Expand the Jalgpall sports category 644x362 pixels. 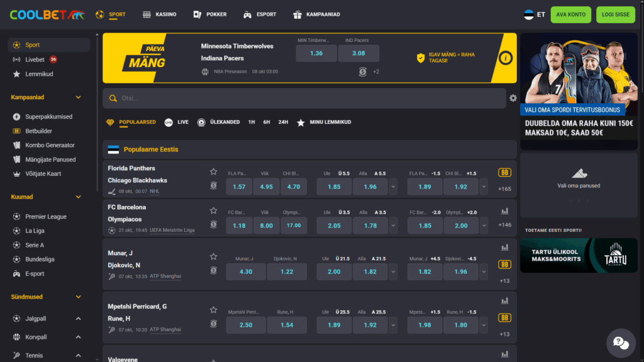point(79,319)
